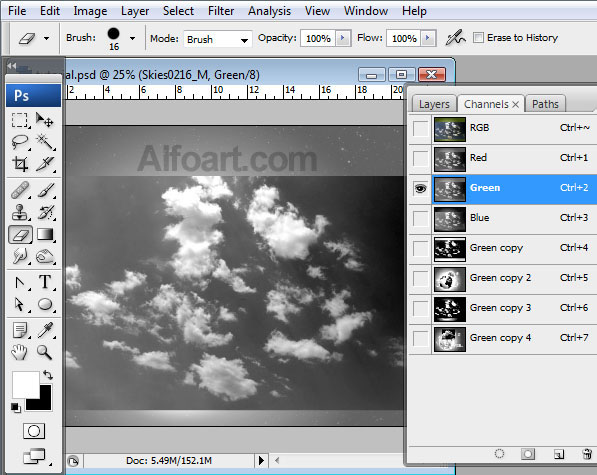
Task: Enable the Erase to History checkbox
Action: pos(478,38)
